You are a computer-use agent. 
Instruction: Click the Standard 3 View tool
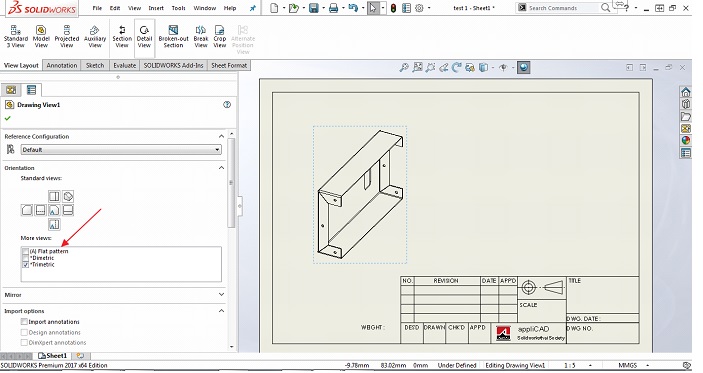tap(16, 36)
